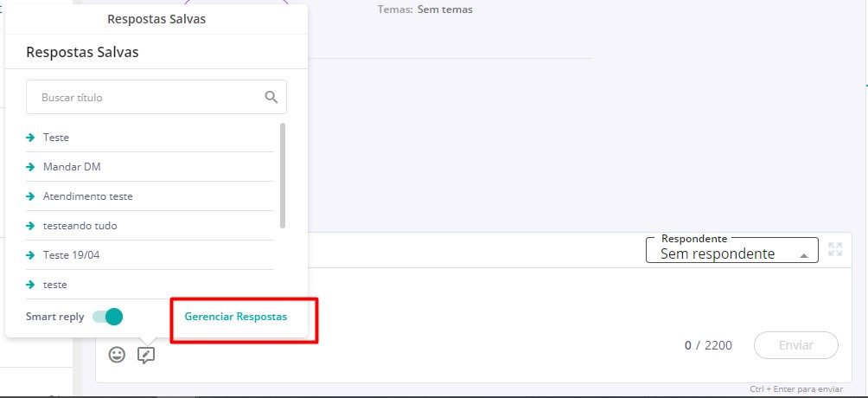This screenshot has height=398, width=868.
Task: Click the saved replies list scrollbar
Action: (x=283, y=175)
